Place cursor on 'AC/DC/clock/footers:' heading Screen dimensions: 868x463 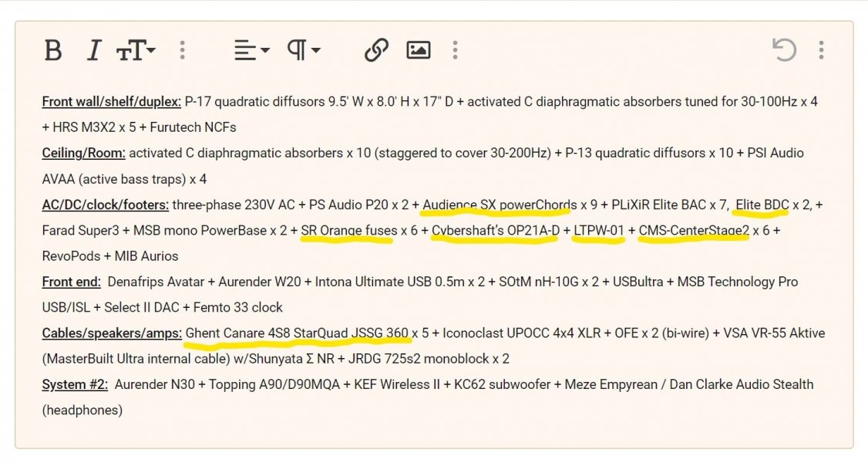tap(105, 204)
